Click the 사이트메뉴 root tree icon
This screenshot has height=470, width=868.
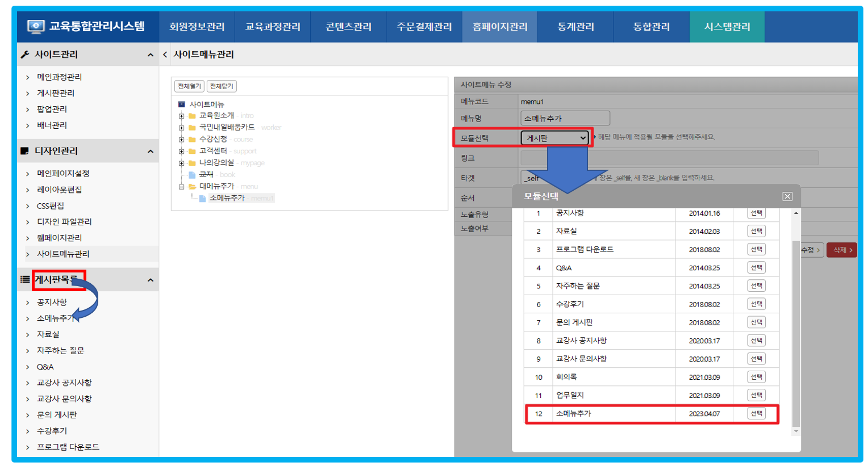182,104
